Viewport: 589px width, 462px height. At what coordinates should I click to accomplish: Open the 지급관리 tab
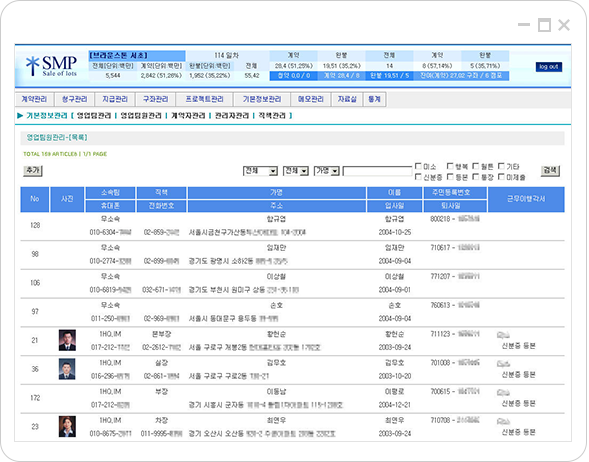115,99
